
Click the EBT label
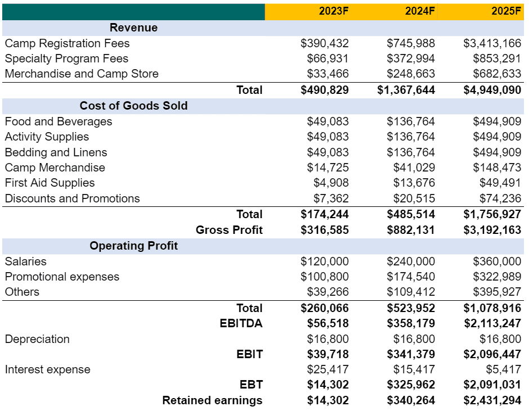click(251, 385)
